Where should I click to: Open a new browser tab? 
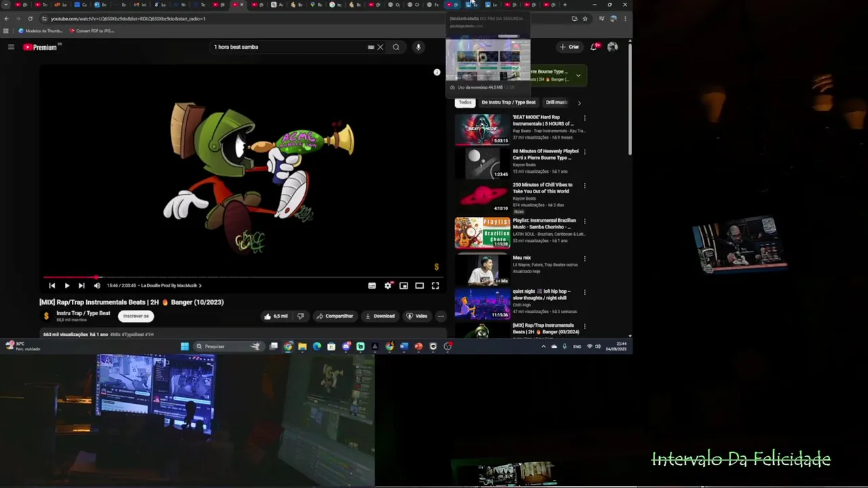tap(565, 5)
